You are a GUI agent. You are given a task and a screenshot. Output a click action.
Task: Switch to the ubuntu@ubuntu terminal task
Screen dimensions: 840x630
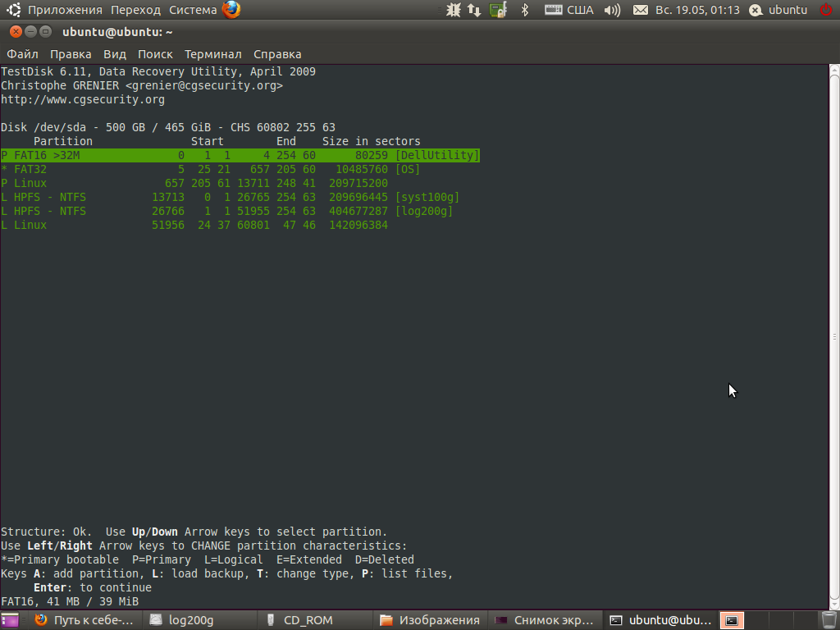pos(660,620)
